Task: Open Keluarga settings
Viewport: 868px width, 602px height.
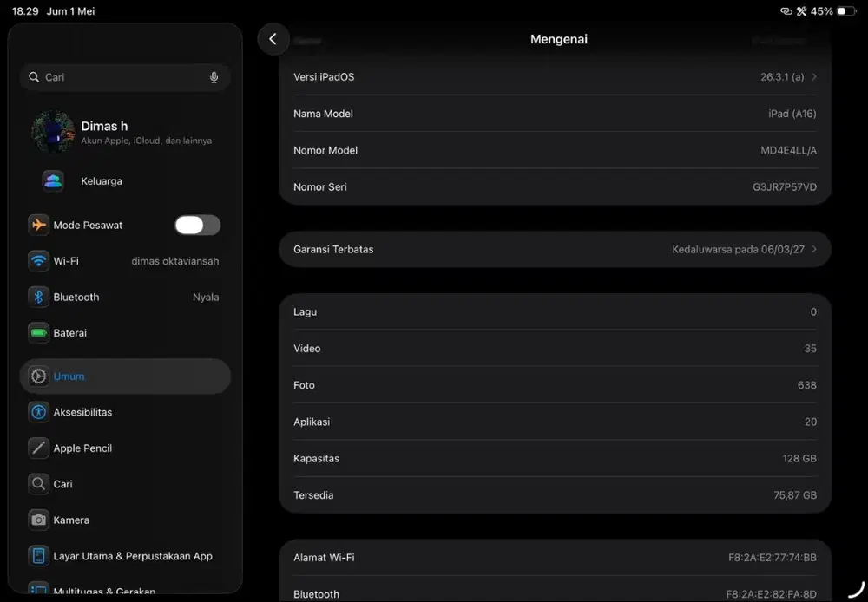Action: click(125, 181)
